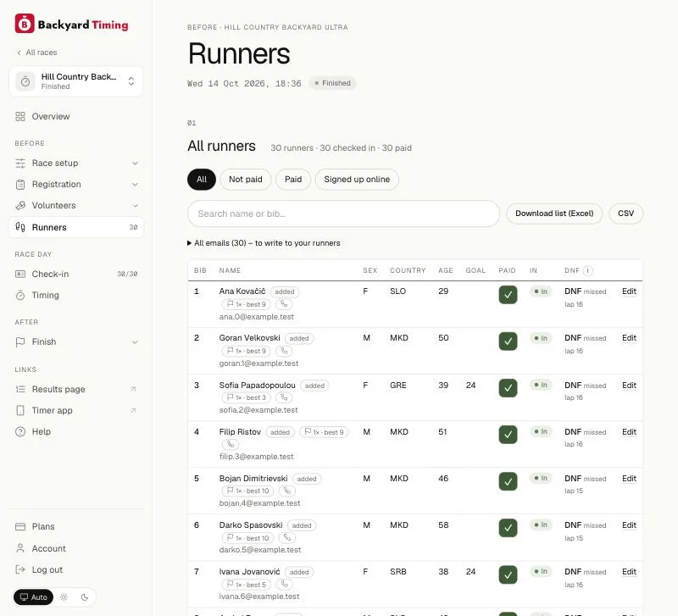Screen dimensions: 678x616
Task: Expand the Finish section chevron
Action: click(135, 342)
